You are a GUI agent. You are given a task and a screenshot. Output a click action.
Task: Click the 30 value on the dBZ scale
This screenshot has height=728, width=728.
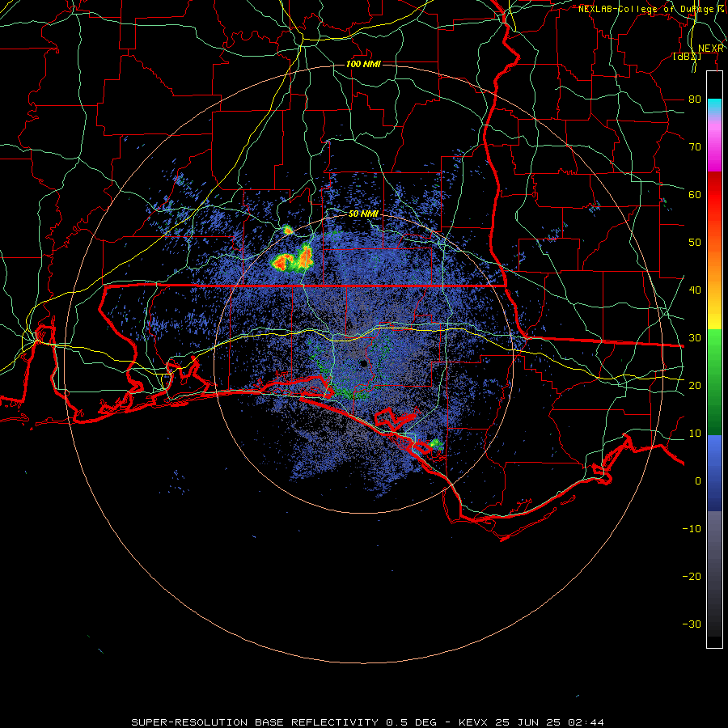tap(695, 338)
